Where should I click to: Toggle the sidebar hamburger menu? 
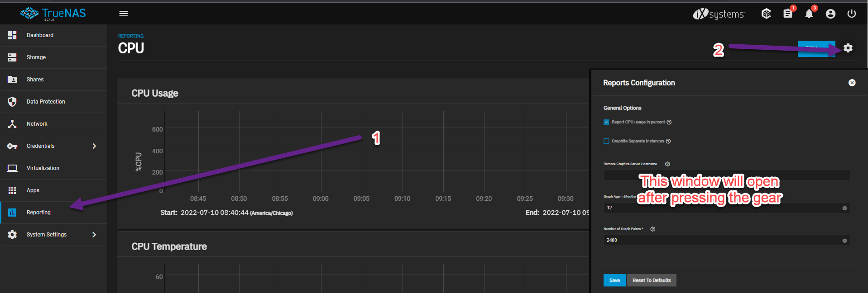point(124,14)
